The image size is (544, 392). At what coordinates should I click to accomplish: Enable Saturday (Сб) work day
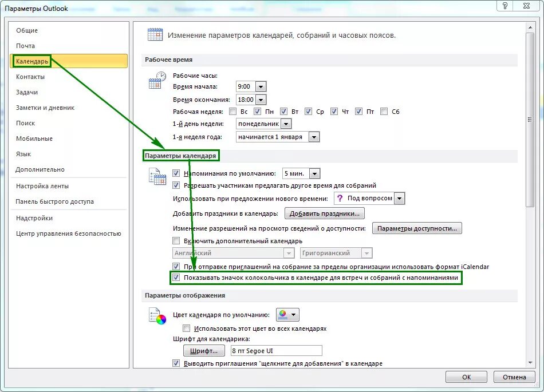384,111
